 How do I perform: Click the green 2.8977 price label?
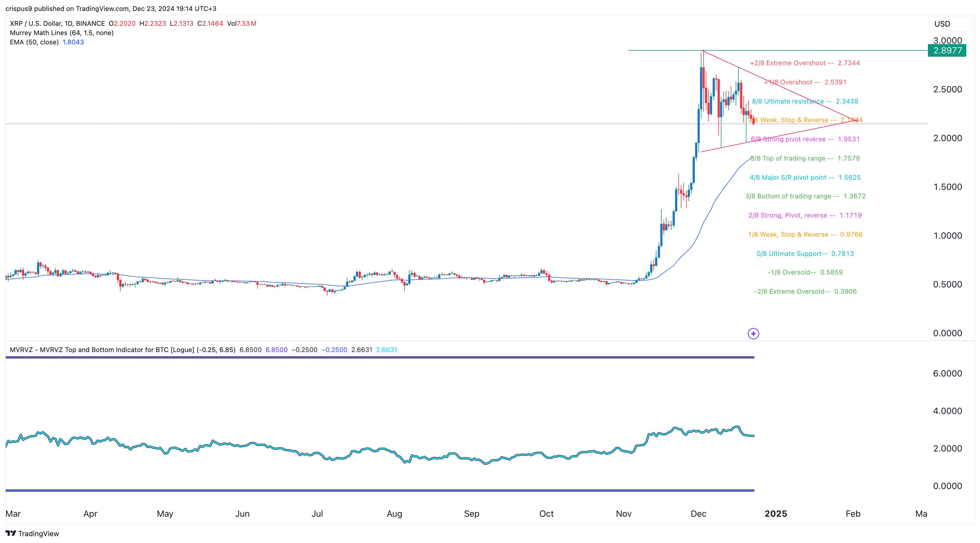947,50
